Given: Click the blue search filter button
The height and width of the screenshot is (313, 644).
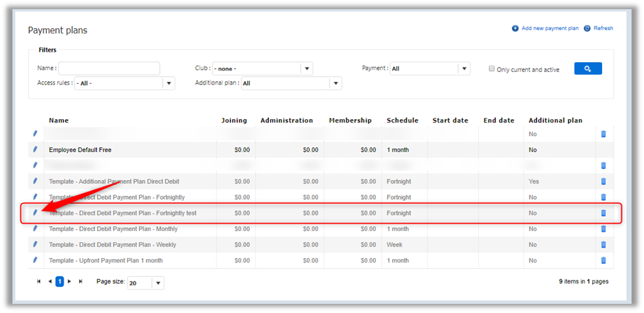Looking at the screenshot, I should (588, 69).
